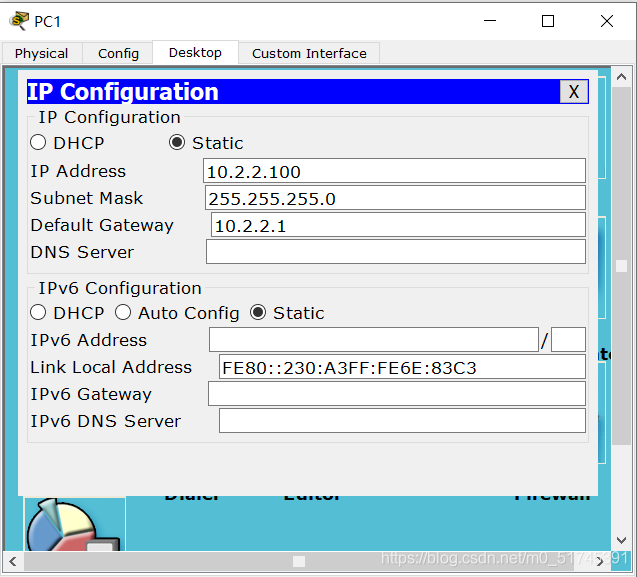
Task: Focus the IPv6 DNS Server field
Action: tap(402, 421)
